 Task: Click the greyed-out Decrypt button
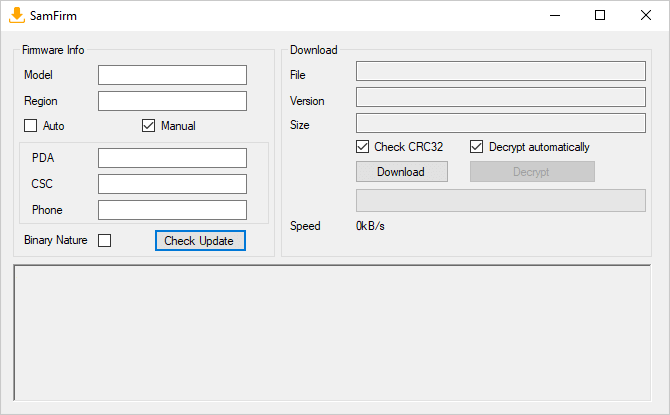(532, 171)
